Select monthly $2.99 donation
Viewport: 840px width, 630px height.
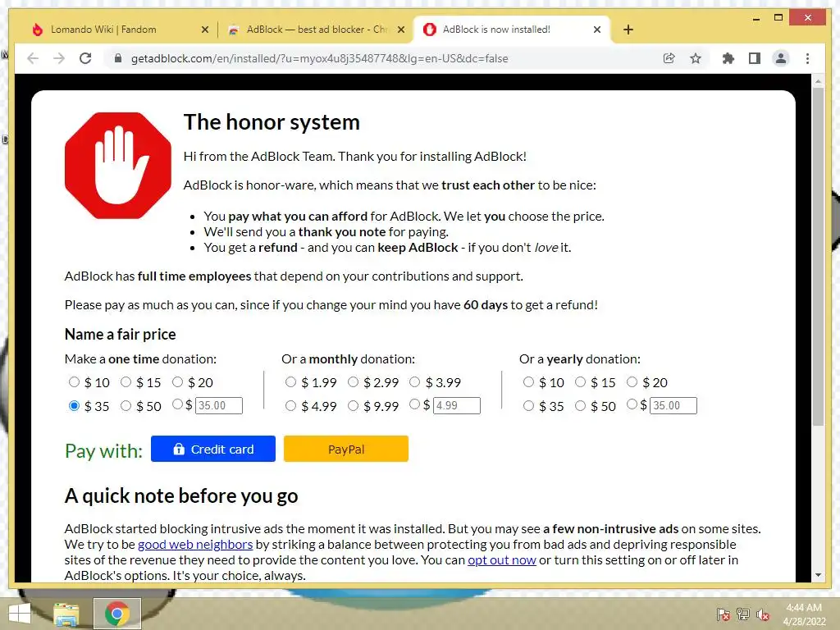(x=353, y=382)
